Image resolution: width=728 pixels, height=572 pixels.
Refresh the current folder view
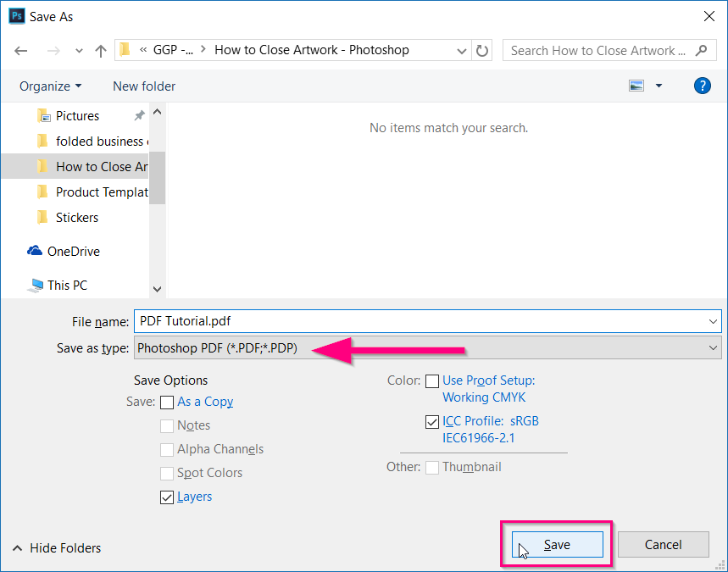481,51
